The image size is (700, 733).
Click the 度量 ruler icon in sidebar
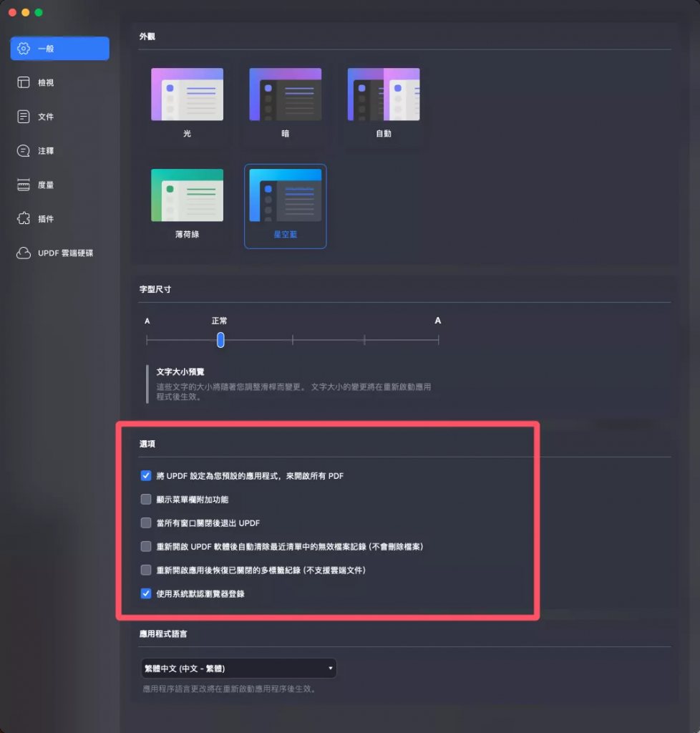[x=24, y=185]
